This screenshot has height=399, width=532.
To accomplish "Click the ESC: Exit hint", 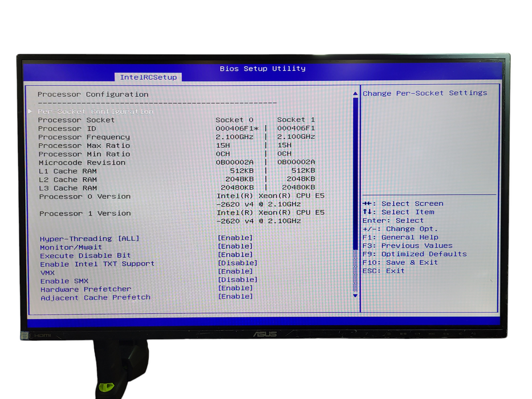I will click(383, 271).
